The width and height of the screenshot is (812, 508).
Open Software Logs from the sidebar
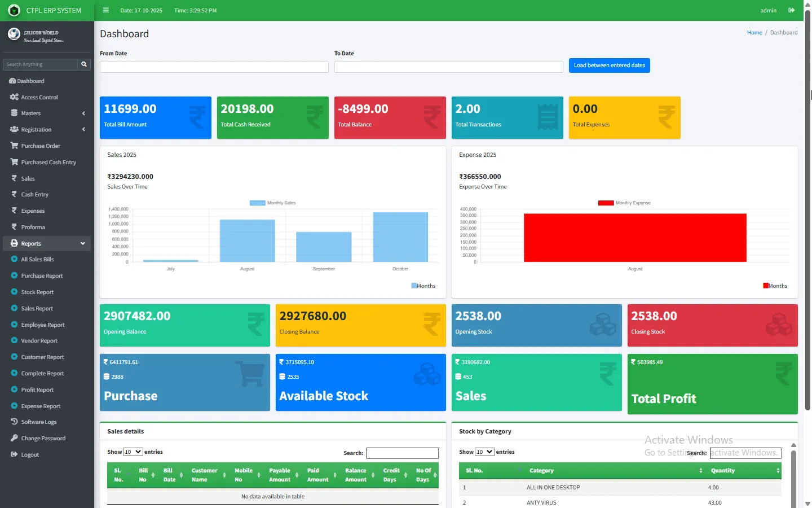(x=39, y=422)
